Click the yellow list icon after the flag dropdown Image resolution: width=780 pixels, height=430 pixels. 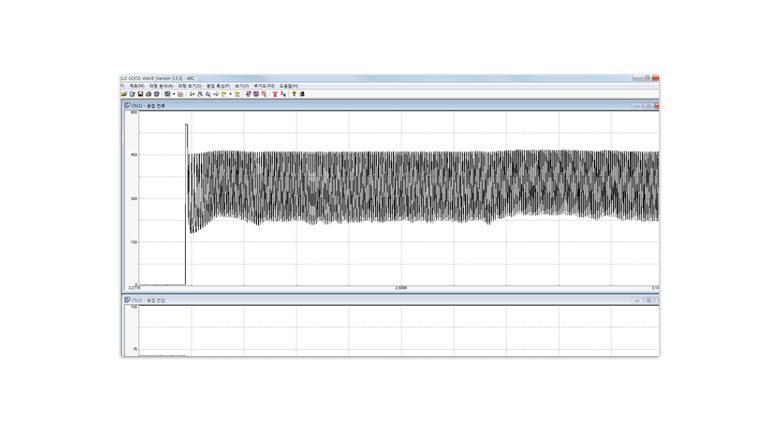point(237,94)
